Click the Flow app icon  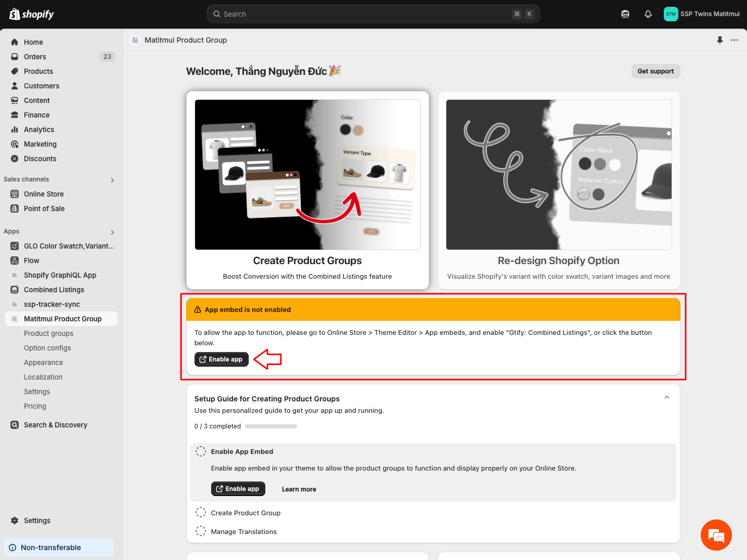15,261
